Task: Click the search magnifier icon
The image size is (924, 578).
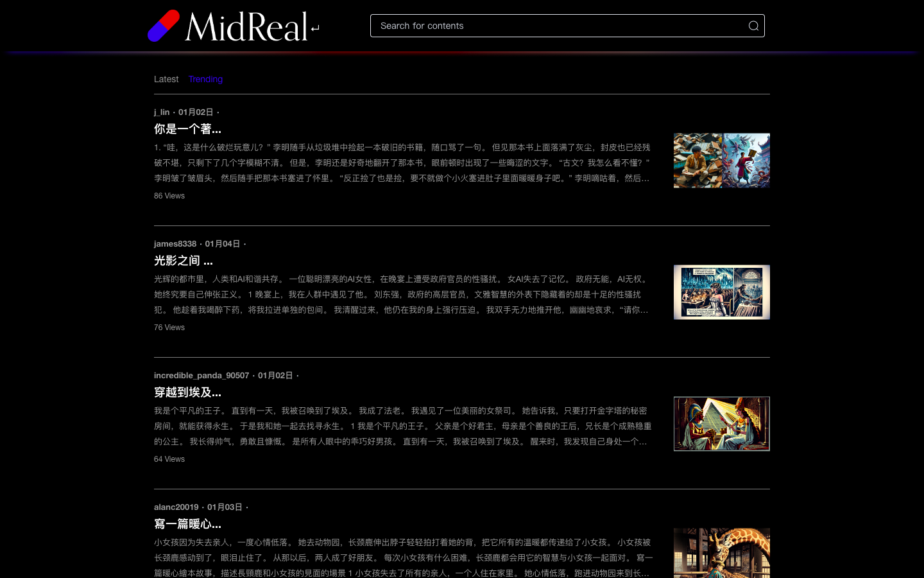Action: pyautogui.click(x=753, y=26)
